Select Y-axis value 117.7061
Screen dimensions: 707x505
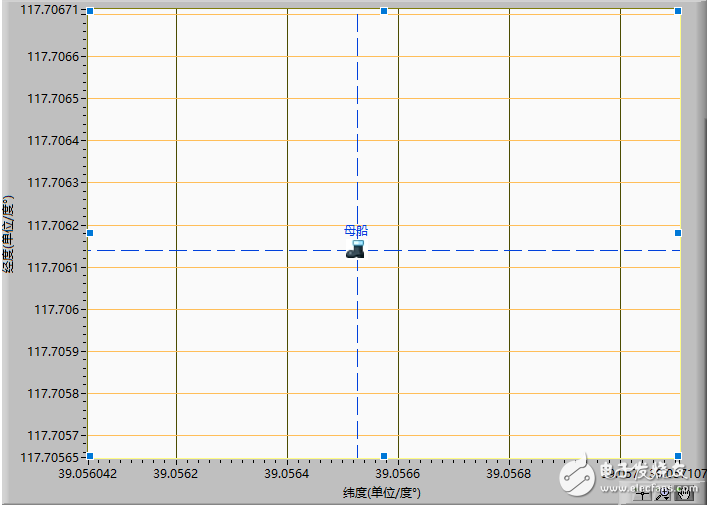(x=53, y=267)
